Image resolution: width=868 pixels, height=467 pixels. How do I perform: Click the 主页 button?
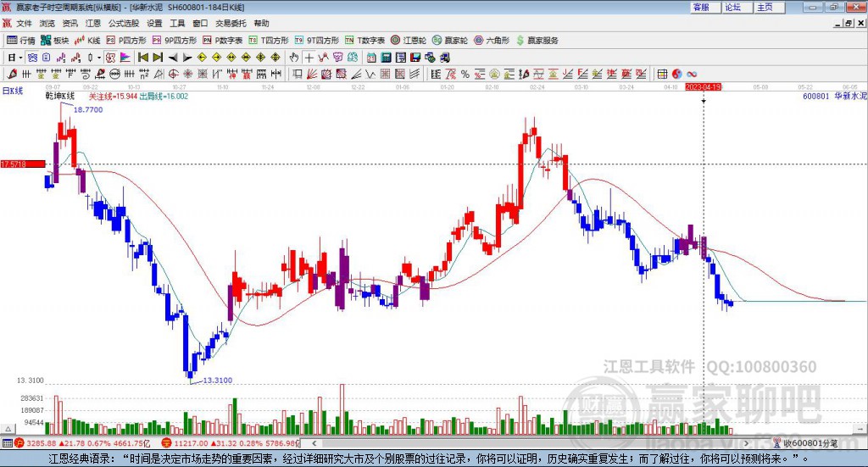click(770, 7)
